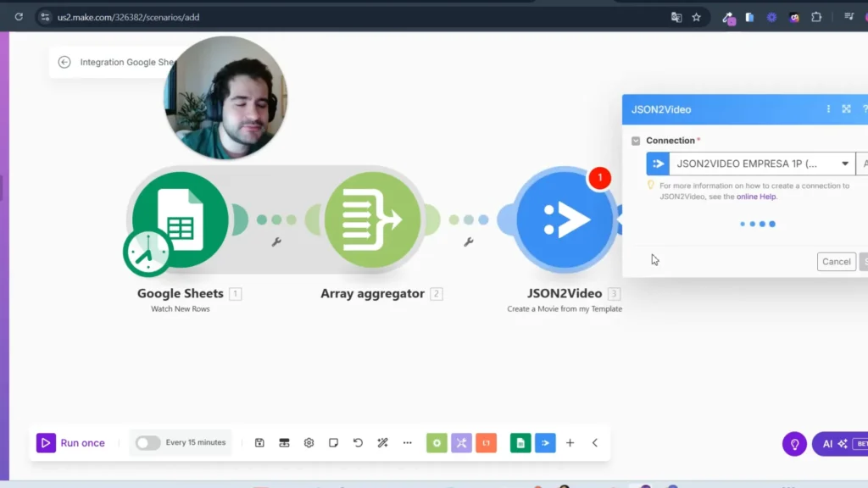
Task: Open more options three-dot toolbar menu
Action: pos(408,442)
